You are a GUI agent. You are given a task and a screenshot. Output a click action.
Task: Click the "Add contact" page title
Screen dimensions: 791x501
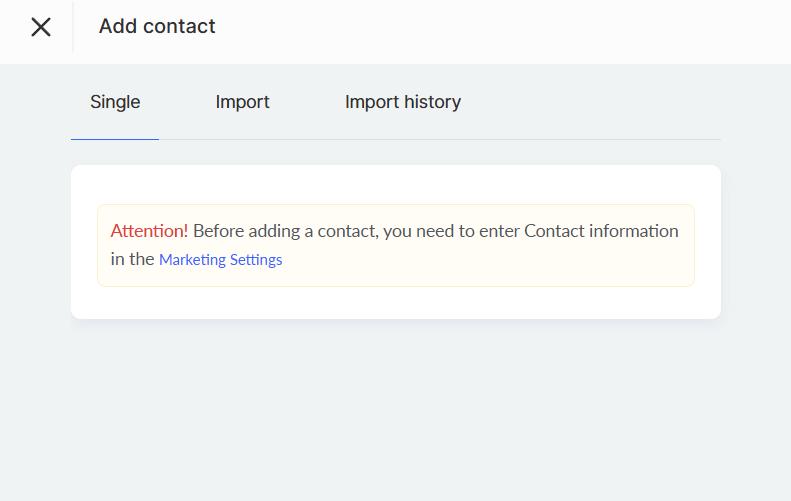[x=157, y=27]
